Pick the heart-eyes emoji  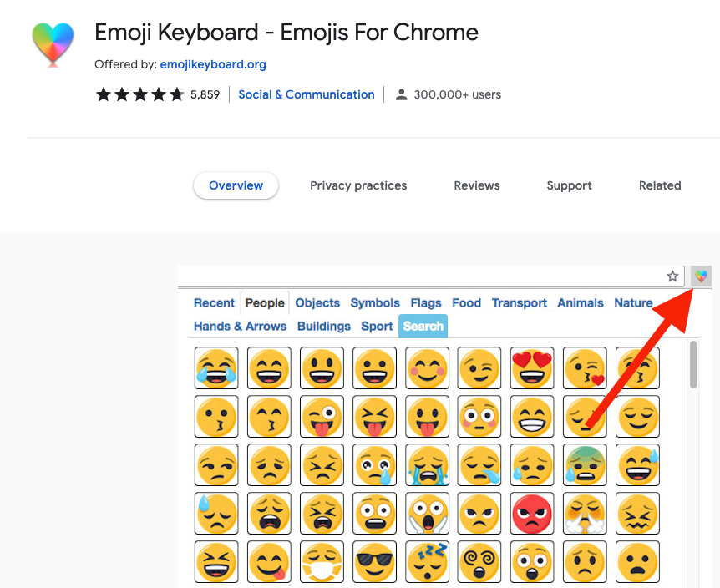point(532,367)
